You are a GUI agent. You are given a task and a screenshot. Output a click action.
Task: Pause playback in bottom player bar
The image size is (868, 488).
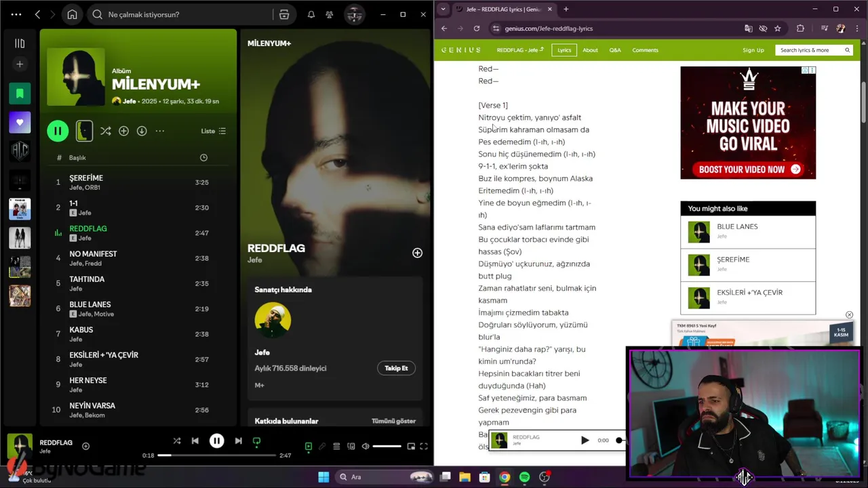[216, 441]
